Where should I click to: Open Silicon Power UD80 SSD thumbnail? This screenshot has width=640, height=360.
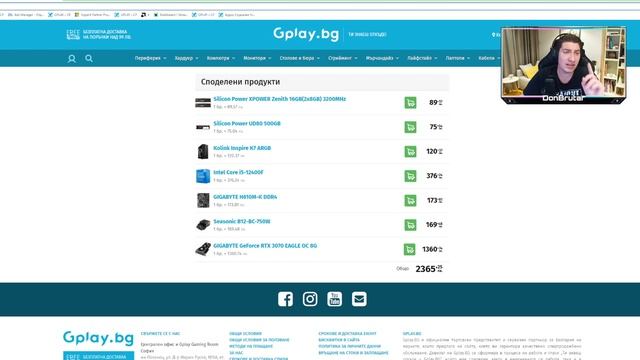tap(203, 127)
